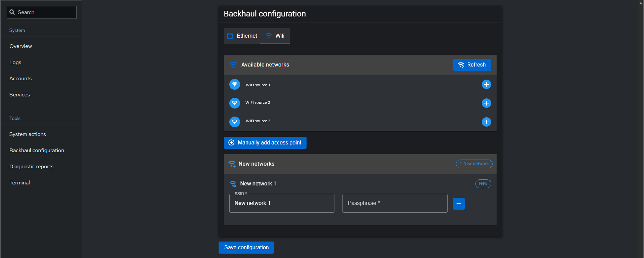The height and width of the screenshot is (258, 644).
Task: Focus the Search field
Action: 42,12
